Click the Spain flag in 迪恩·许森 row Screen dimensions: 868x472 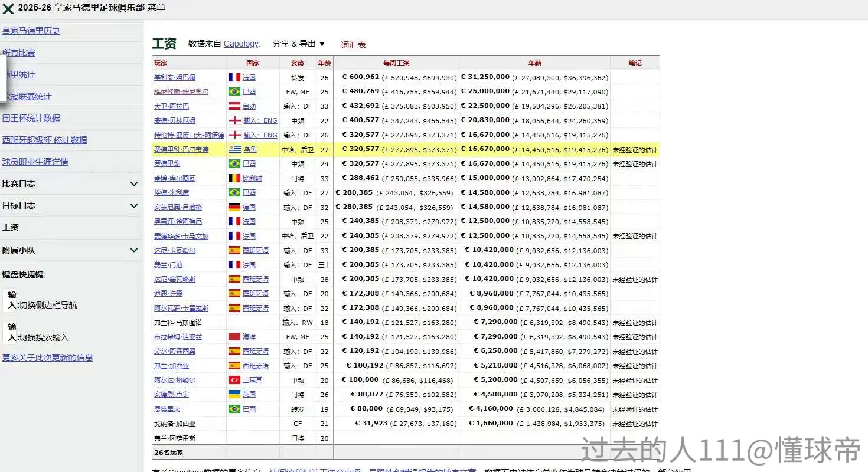pyautogui.click(x=234, y=293)
